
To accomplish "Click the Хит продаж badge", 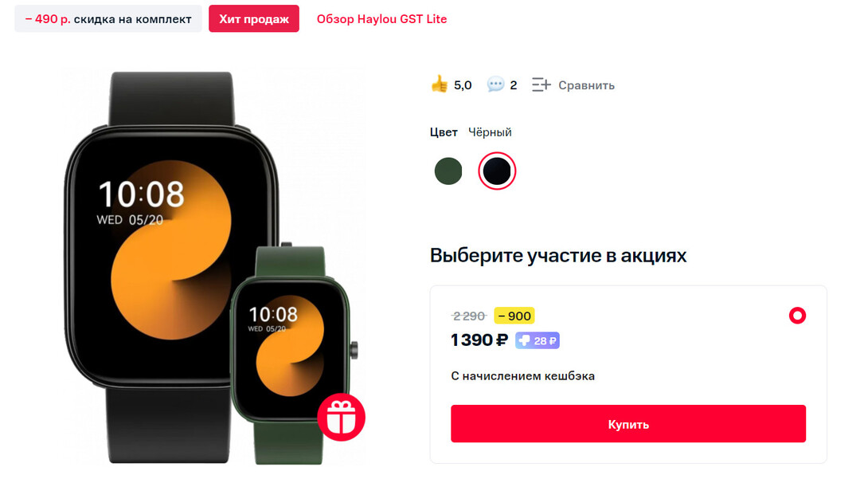I will [x=253, y=19].
